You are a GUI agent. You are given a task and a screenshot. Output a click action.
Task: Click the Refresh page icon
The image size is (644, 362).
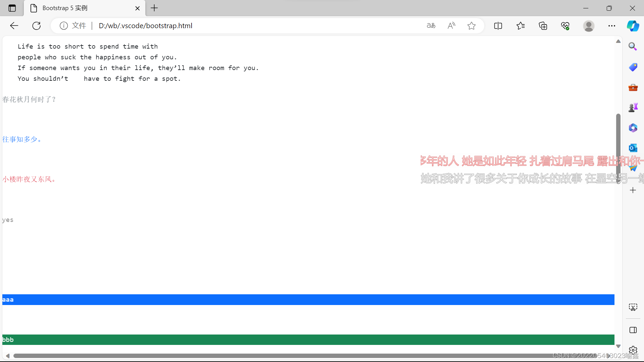37,26
